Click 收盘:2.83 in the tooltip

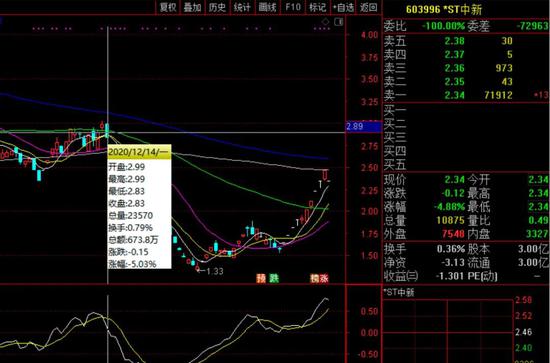pos(127,203)
